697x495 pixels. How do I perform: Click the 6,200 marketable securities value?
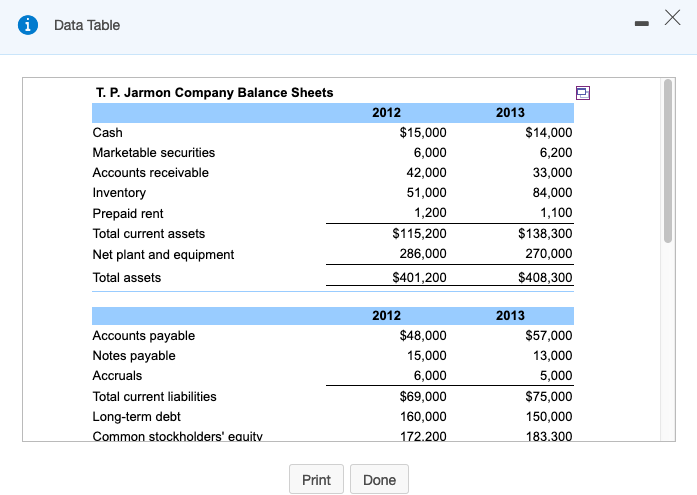pyautogui.click(x=556, y=152)
